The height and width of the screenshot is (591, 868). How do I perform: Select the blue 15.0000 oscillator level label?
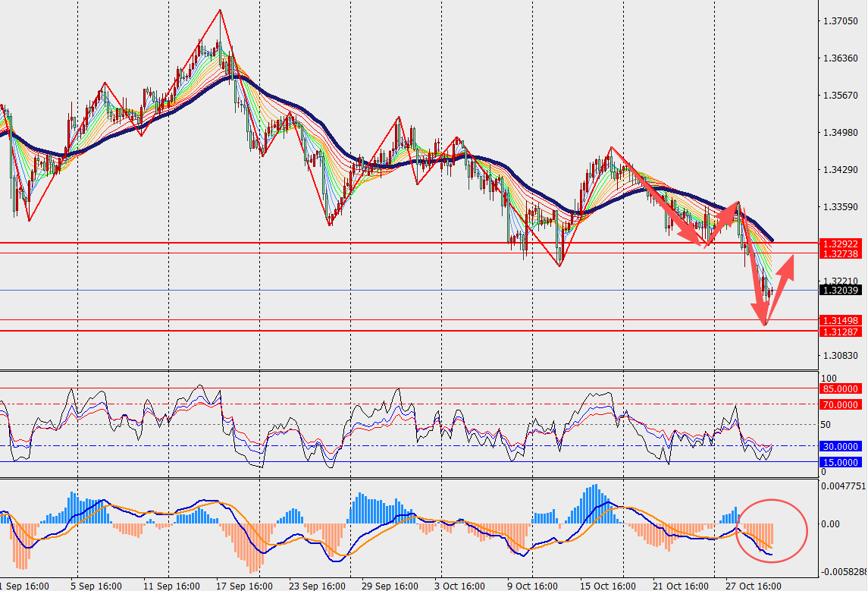[x=841, y=462]
